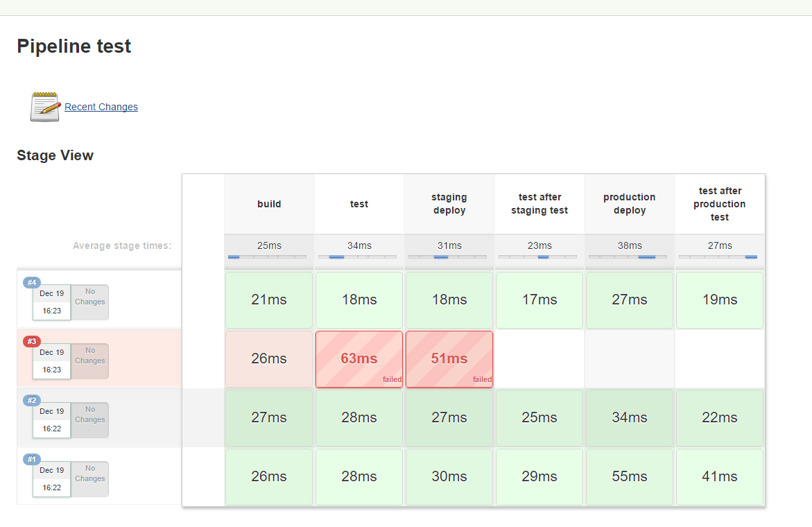
Task: Click test average 34ms progress bar
Action: tap(357, 257)
